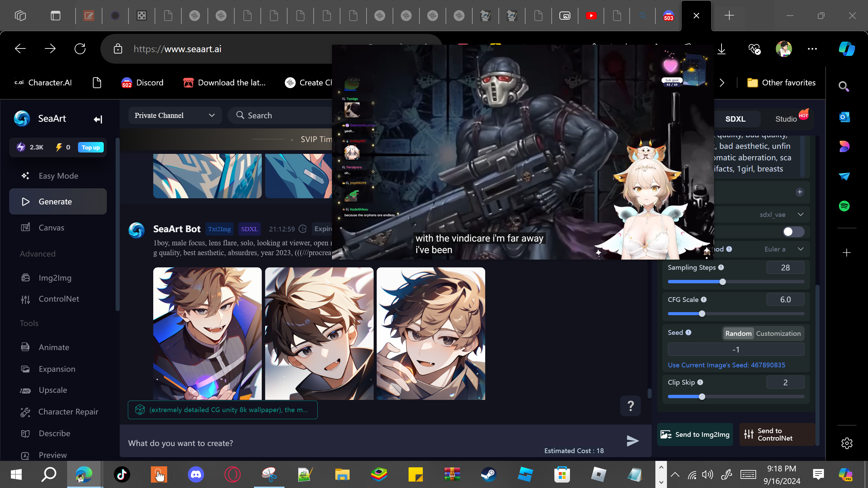
Task: Show hidden system tray icons
Action: tap(675, 474)
